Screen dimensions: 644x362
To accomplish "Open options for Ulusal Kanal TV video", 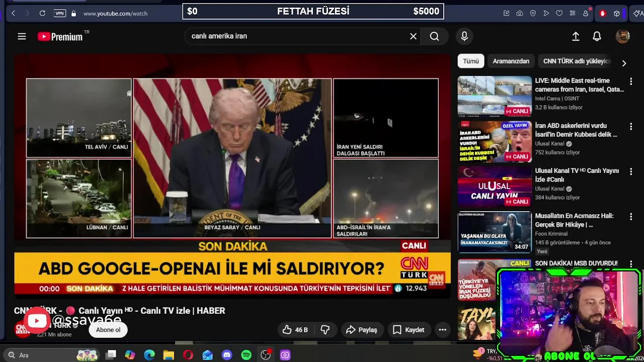I will click(x=631, y=171).
